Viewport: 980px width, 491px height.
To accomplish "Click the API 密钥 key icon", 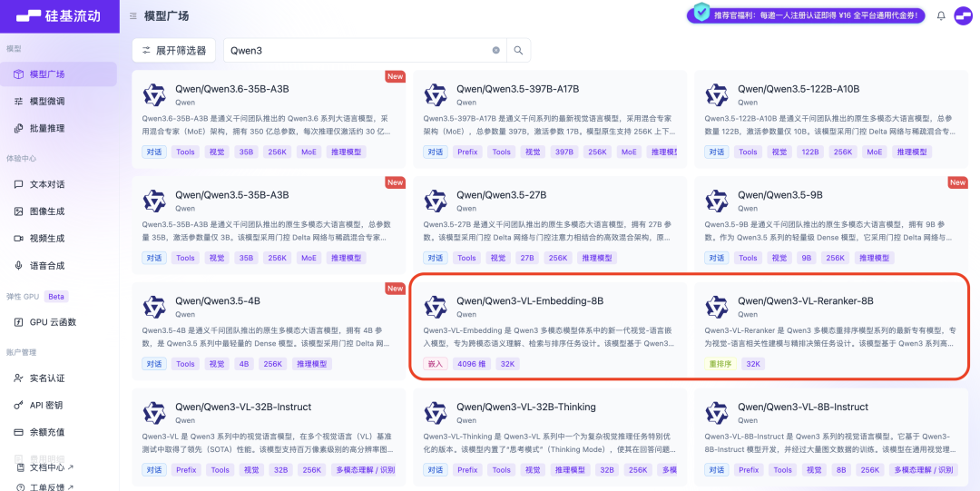I will tap(19, 406).
